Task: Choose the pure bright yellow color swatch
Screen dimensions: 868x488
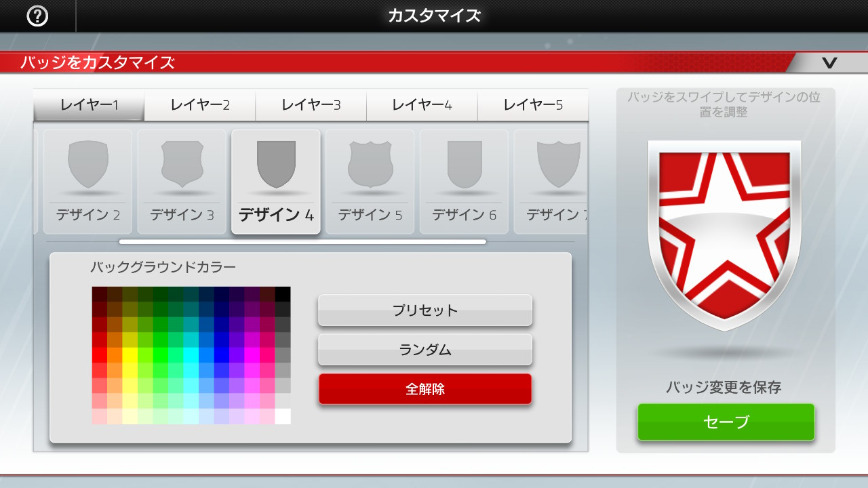Action: tap(130, 355)
